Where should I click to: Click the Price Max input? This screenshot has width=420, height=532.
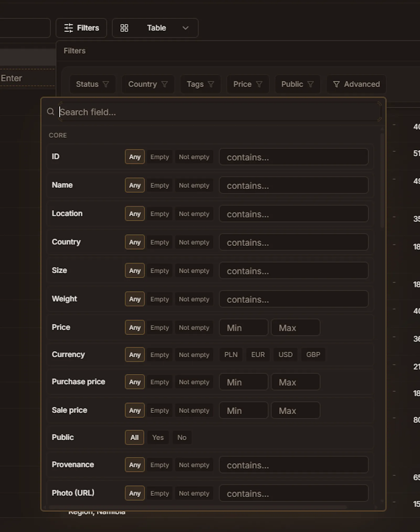(296, 328)
